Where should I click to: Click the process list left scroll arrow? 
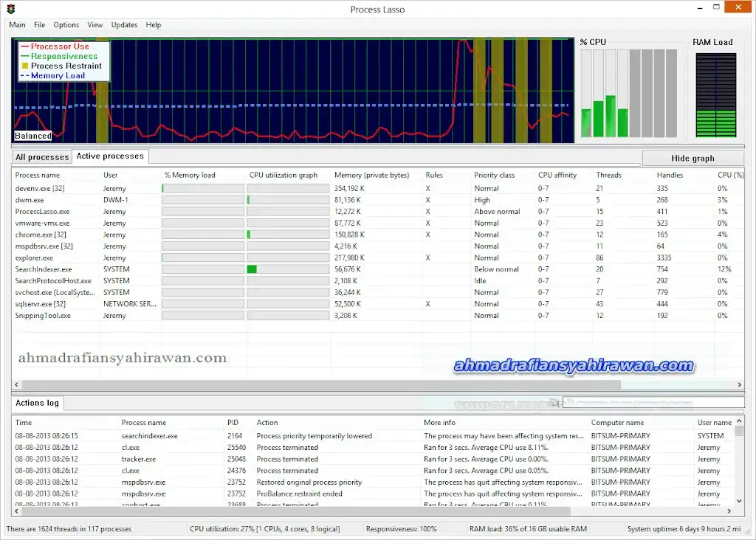[16, 385]
